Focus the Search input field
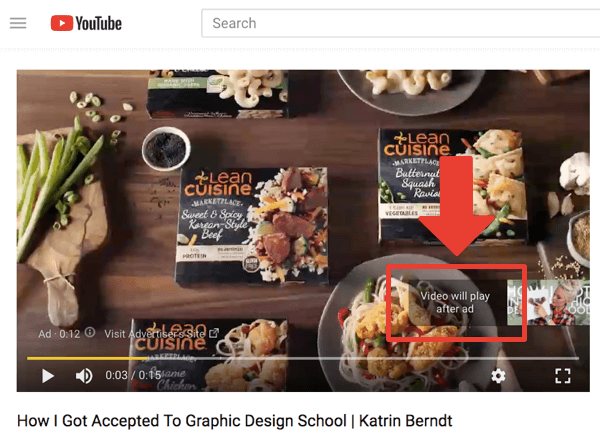Image resolution: width=600 pixels, height=438 pixels. [x=400, y=23]
